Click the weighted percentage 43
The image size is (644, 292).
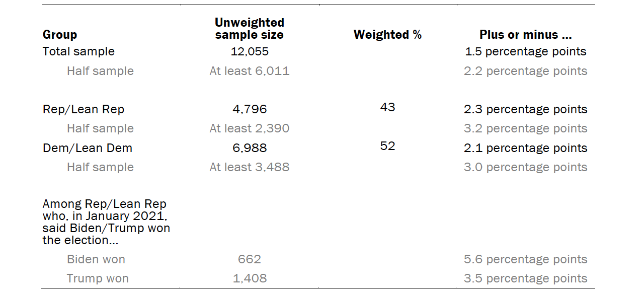click(x=388, y=107)
